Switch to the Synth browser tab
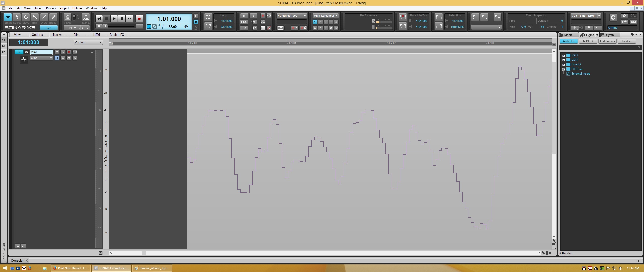Image resolution: width=644 pixels, height=272 pixels. pos(609,35)
